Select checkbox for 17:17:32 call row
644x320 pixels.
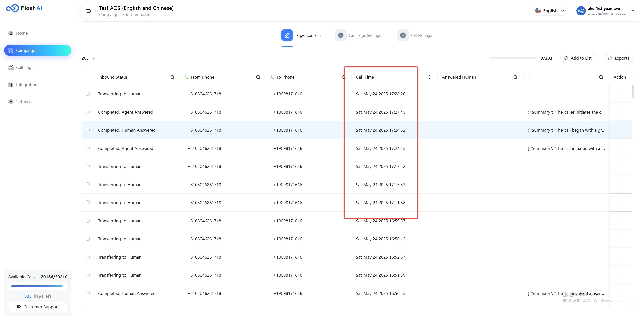(88, 166)
